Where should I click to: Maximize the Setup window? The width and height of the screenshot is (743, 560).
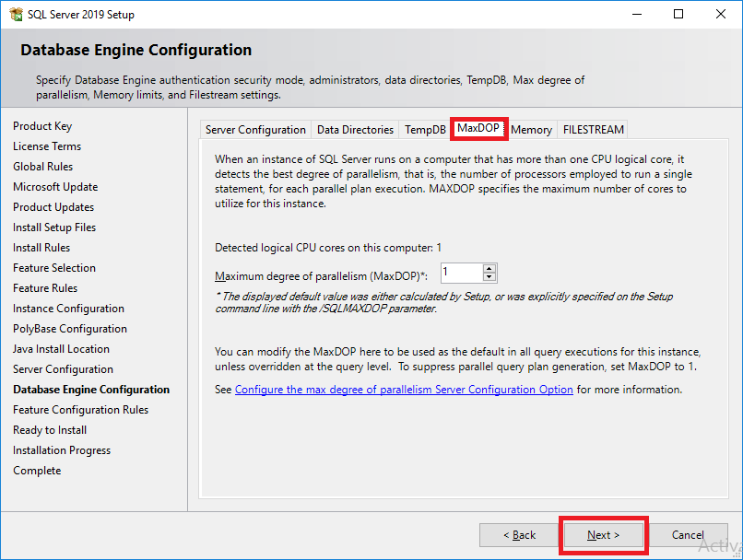[x=678, y=14]
